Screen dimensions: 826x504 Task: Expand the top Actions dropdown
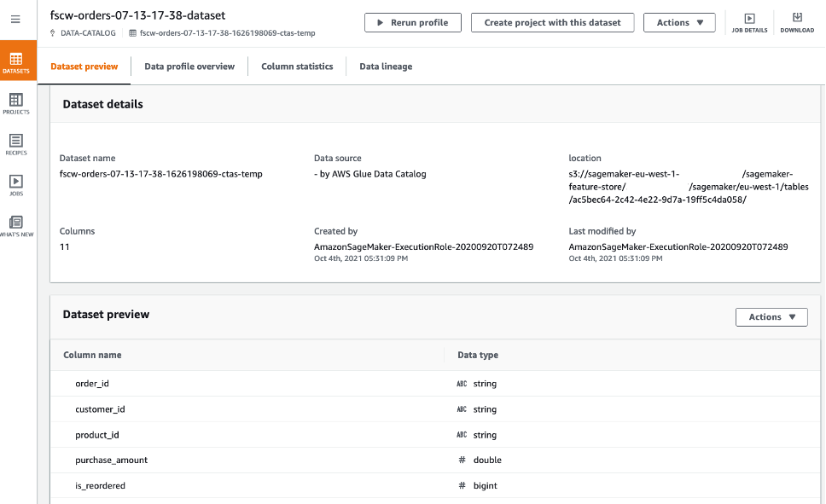679,23
